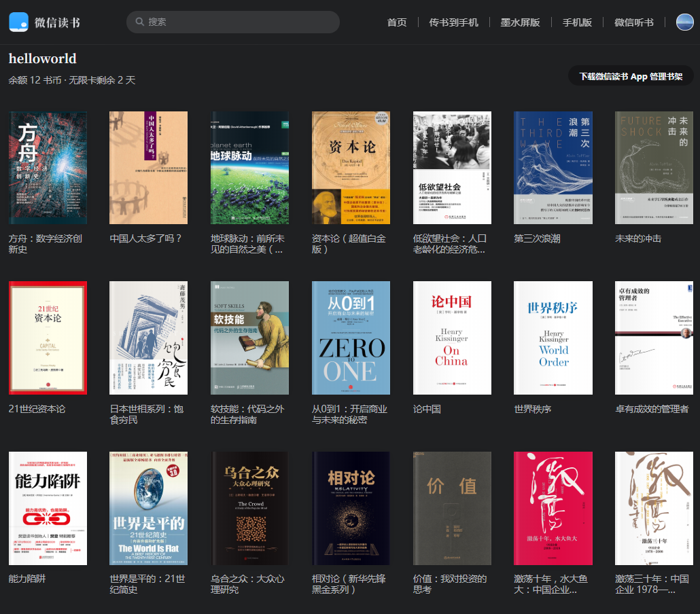Open 墨水屏版 menu item
Viewport: 700px width, 614px height.
pyautogui.click(x=520, y=22)
